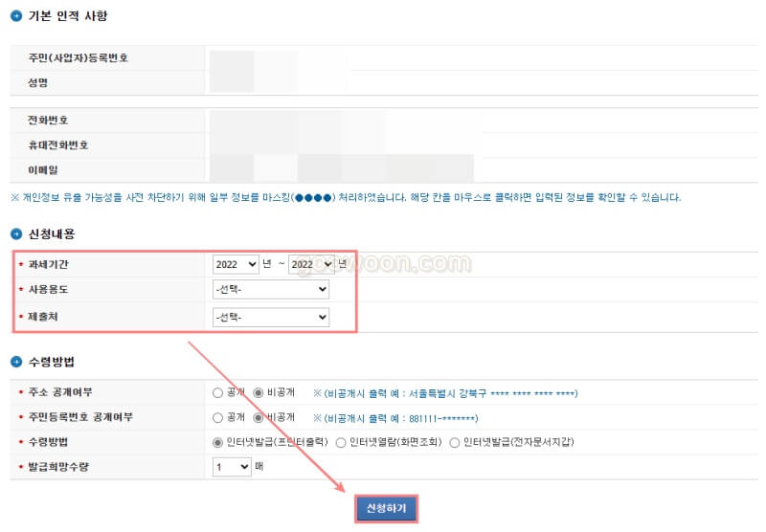Click the 신청내용 section icon
Viewport: 766px width, 532px height.
point(16,234)
